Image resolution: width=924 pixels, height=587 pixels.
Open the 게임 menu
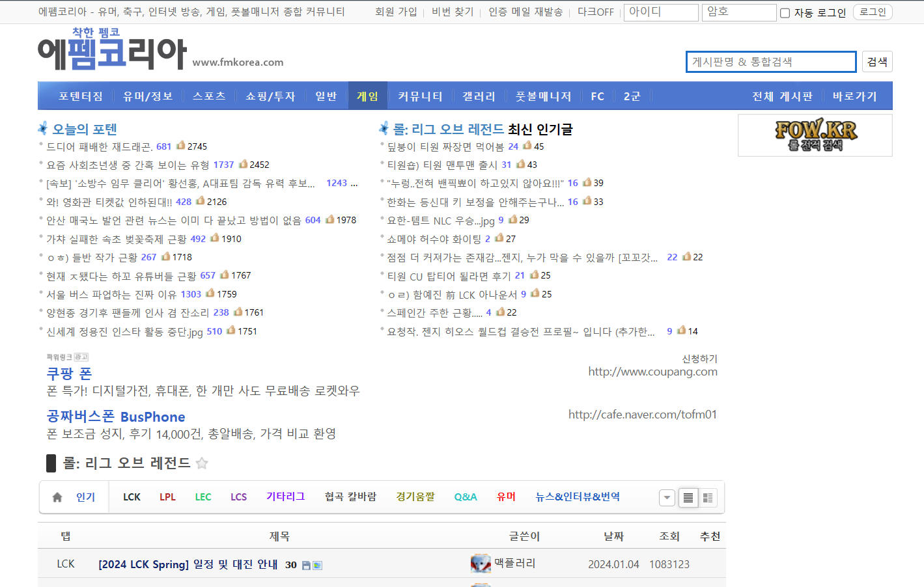coord(368,96)
